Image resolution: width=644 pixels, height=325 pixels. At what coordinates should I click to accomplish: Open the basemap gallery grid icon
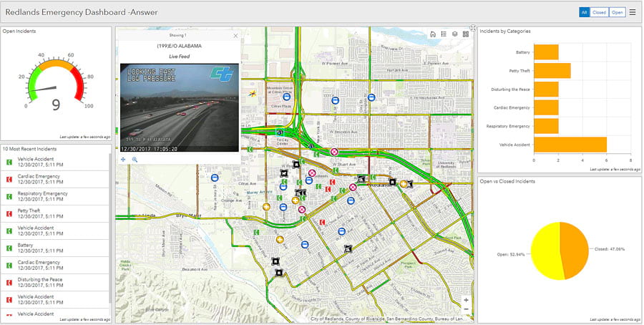pyautogui.click(x=466, y=34)
